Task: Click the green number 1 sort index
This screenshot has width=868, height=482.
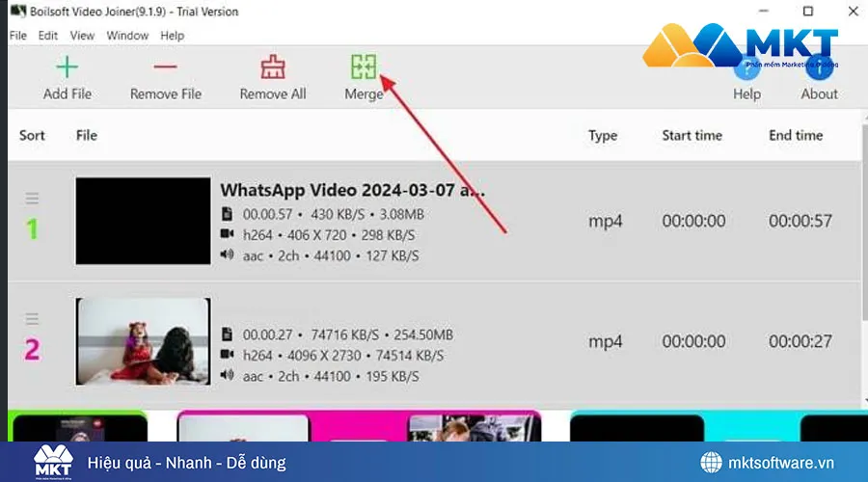Action: [32, 228]
